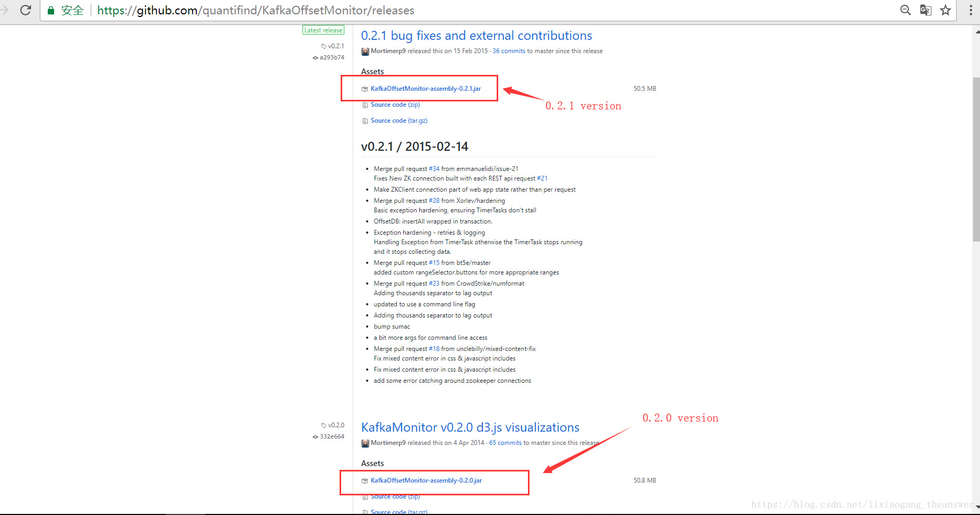
Task: Download Source code (zip) for 0.2.1
Action: tap(395, 105)
